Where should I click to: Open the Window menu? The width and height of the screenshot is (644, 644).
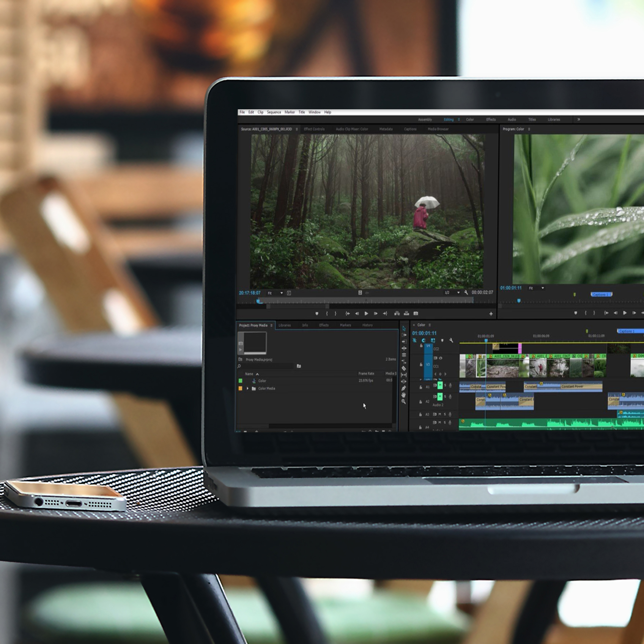click(x=315, y=112)
